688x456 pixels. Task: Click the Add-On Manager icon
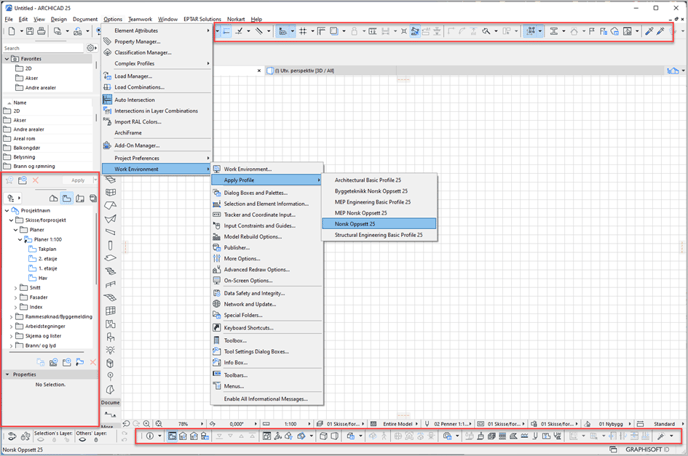tap(107, 145)
